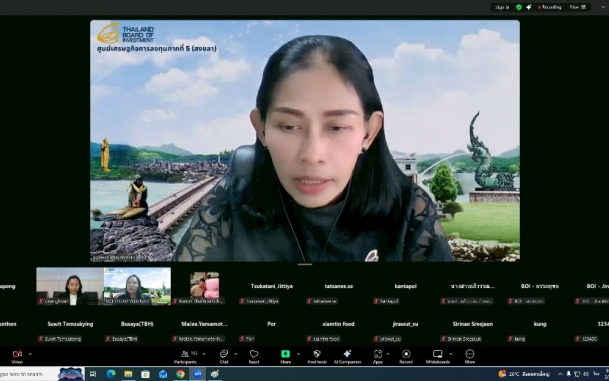
Task: Open the React emoji menu
Action: (x=254, y=356)
